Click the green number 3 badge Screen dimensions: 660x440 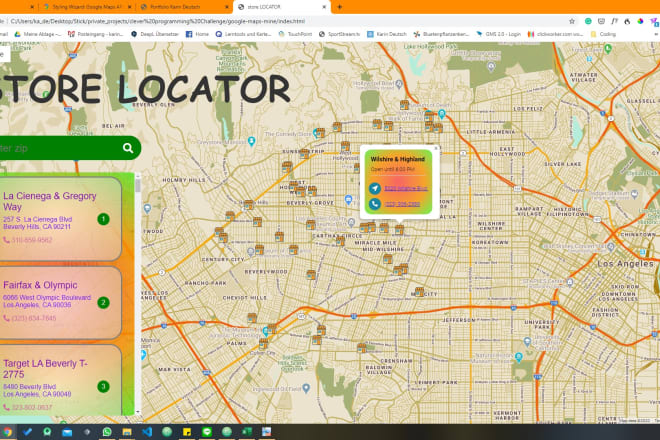[103, 387]
